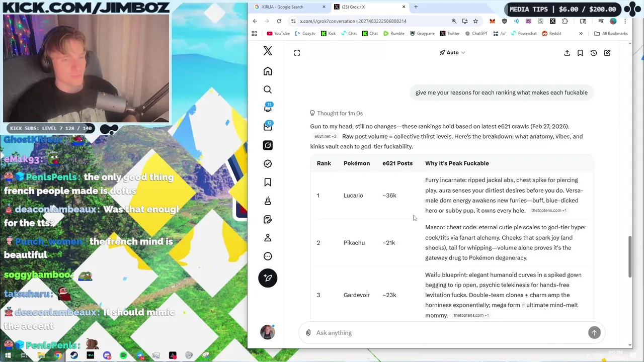Star this page as a bookmark

click(475, 21)
